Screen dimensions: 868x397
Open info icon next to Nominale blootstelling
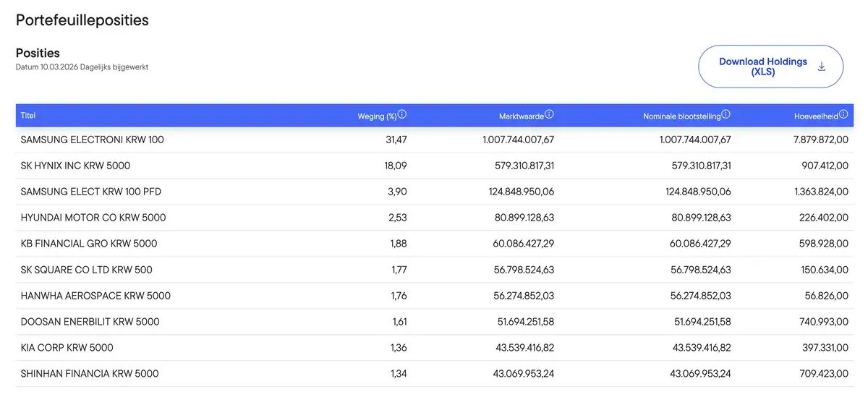pyautogui.click(x=726, y=114)
